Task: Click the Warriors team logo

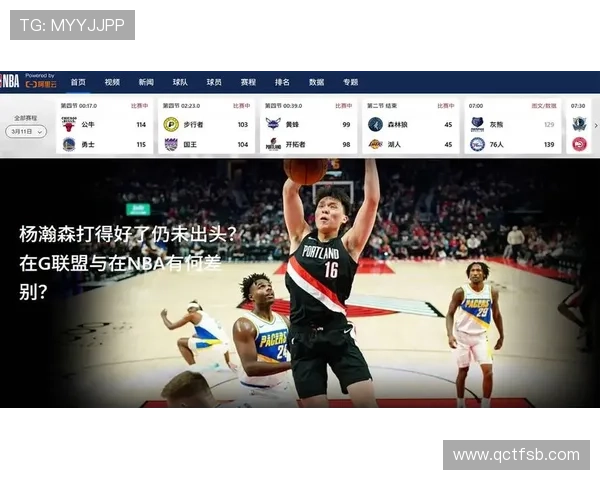Action: tap(69, 145)
